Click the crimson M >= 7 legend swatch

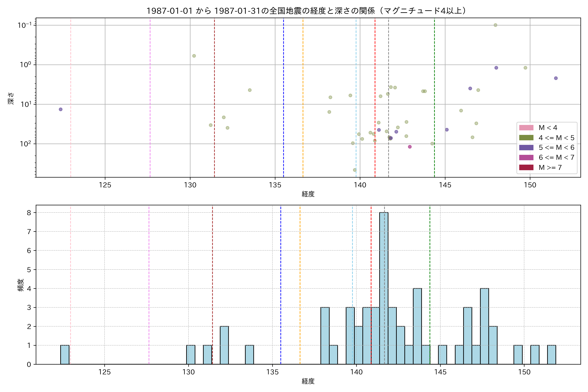coord(526,168)
